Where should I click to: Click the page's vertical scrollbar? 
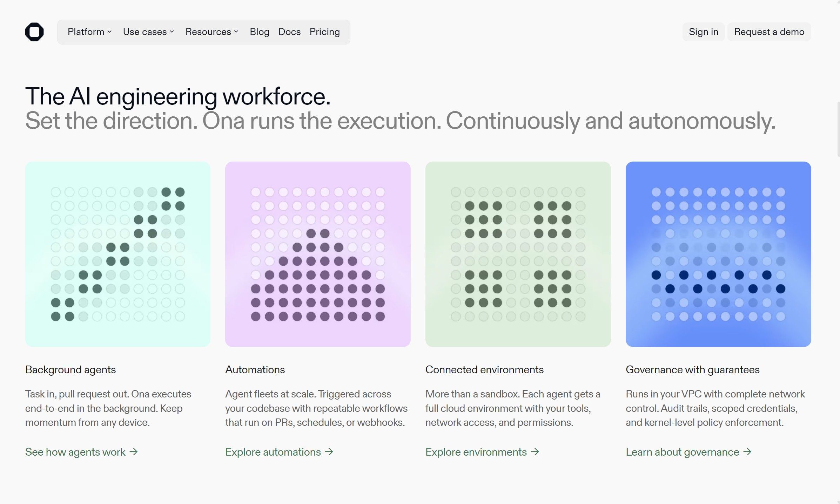pyautogui.click(x=838, y=129)
